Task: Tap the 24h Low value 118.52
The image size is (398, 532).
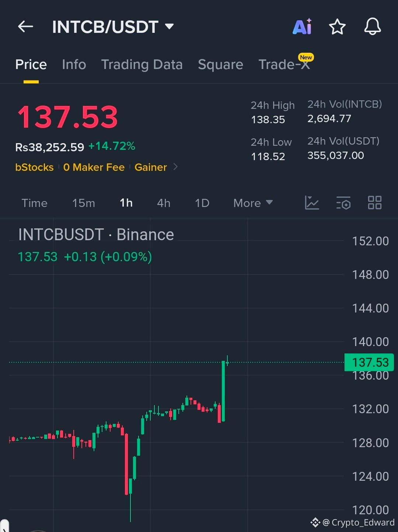Action: point(268,156)
